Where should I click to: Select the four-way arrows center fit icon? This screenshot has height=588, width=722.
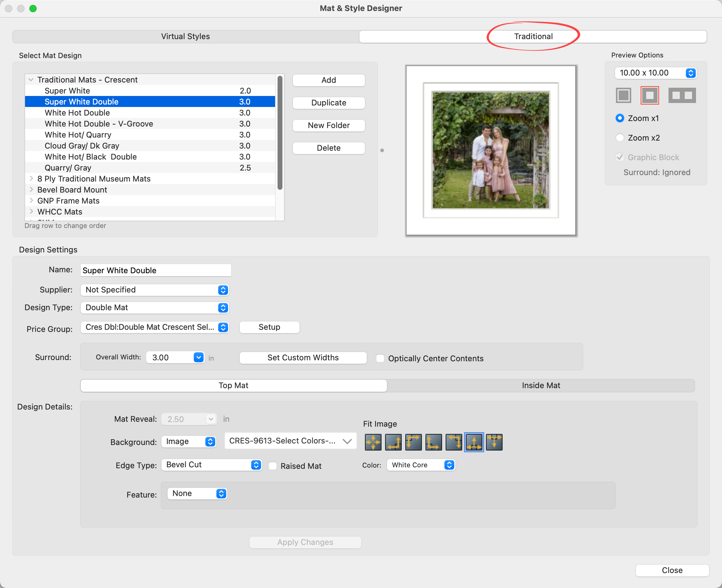[373, 442]
